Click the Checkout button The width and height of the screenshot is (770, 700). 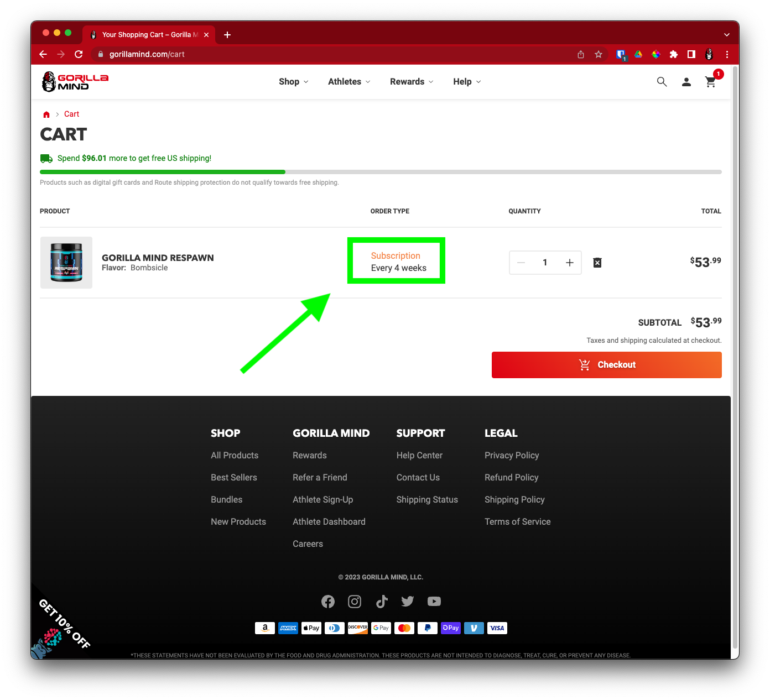[x=606, y=365]
